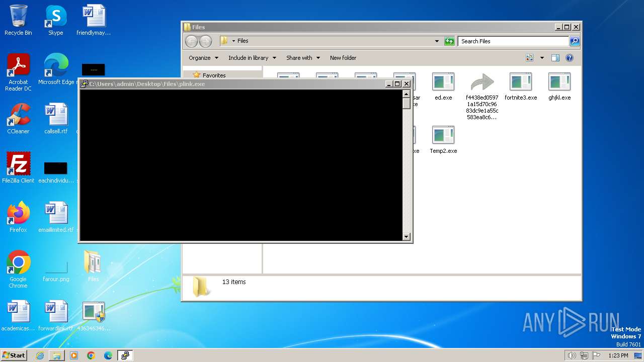
Task: Click the search magnifier button
Action: click(575, 41)
